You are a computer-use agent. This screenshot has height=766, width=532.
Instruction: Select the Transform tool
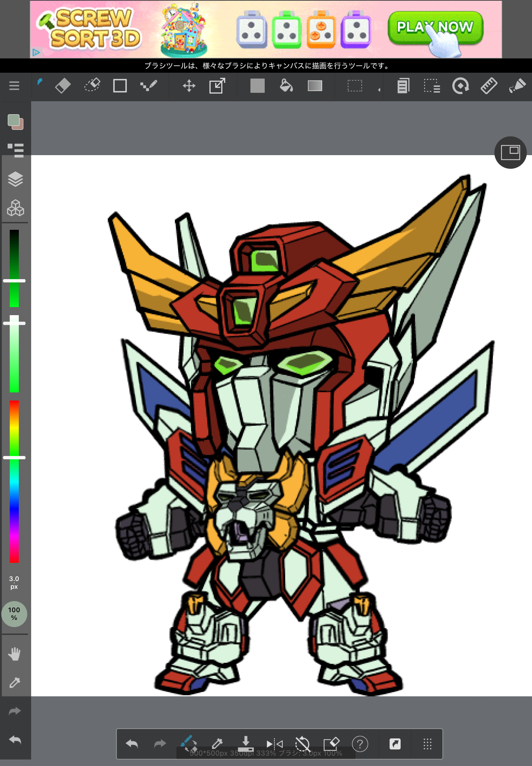point(217,86)
